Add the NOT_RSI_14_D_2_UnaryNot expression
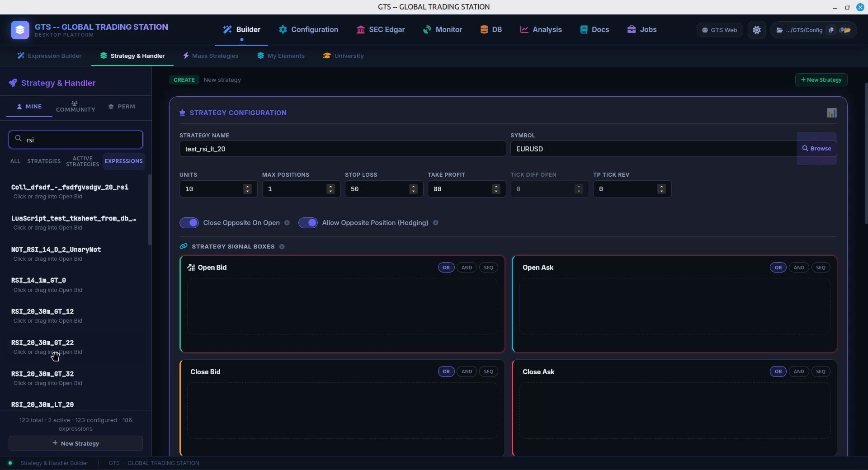Image resolution: width=868 pixels, height=470 pixels. coord(75,254)
